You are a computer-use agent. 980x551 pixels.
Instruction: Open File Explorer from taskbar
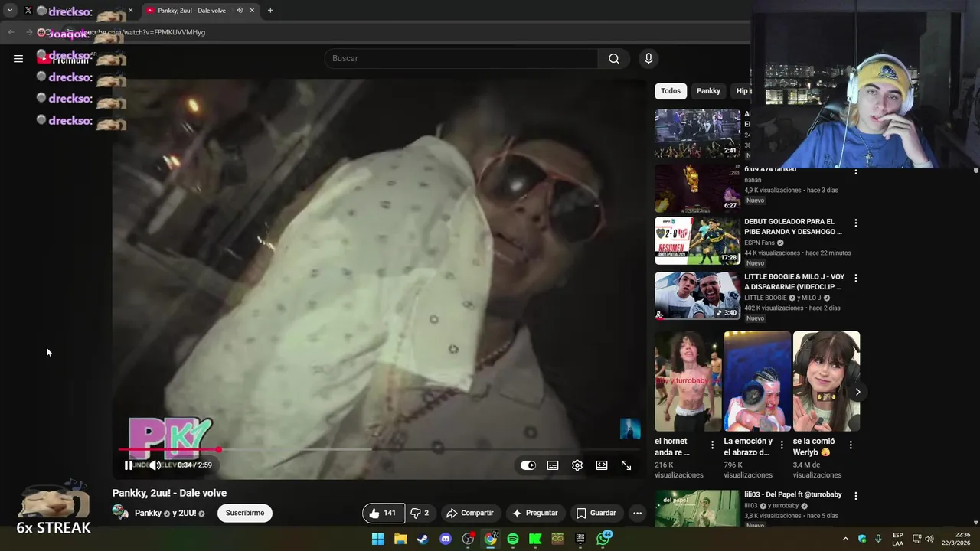pyautogui.click(x=400, y=539)
